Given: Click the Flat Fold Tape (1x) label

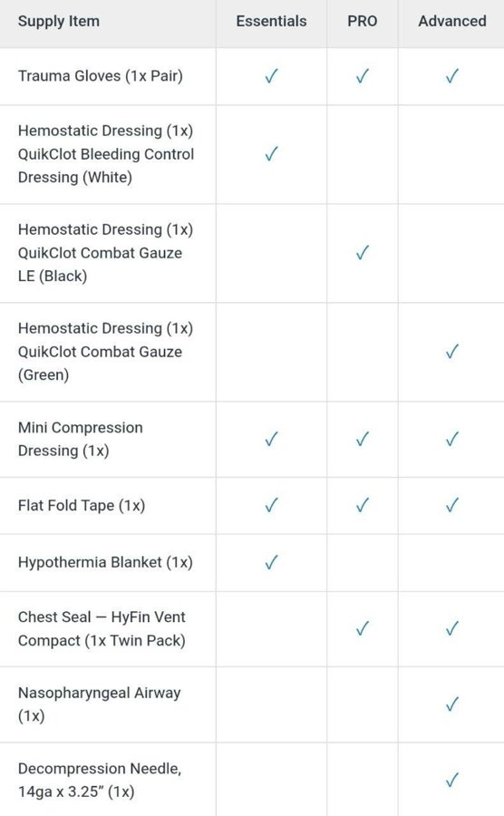Looking at the screenshot, I should coord(82,505).
